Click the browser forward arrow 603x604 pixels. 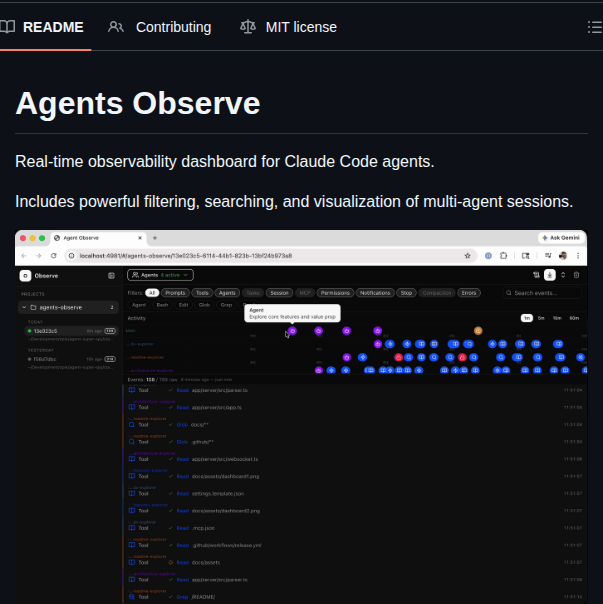[x=39, y=255]
